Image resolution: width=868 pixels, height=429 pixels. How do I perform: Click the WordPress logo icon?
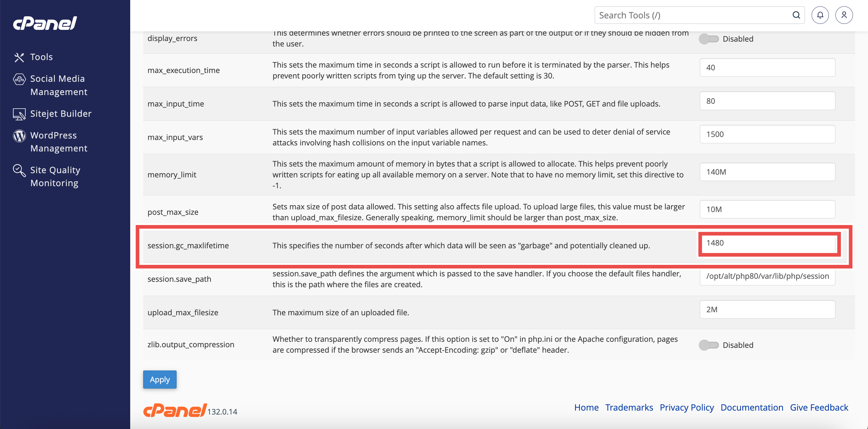pos(19,136)
